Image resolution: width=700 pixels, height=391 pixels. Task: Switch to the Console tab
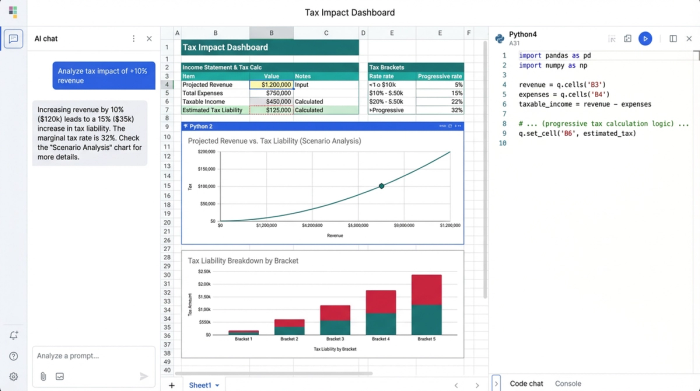pos(568,383)
